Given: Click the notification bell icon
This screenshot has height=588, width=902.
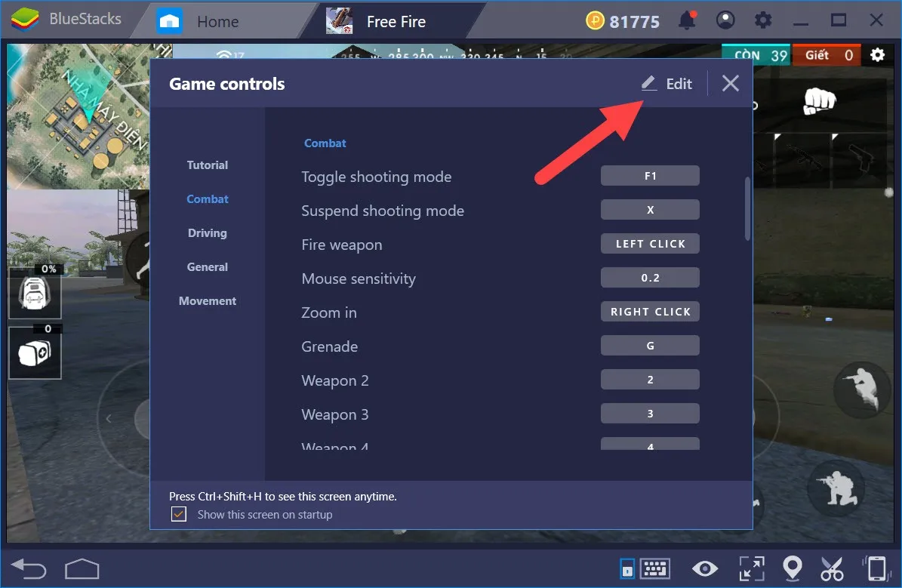Looking at the screenshot, I should click(687, 19).
